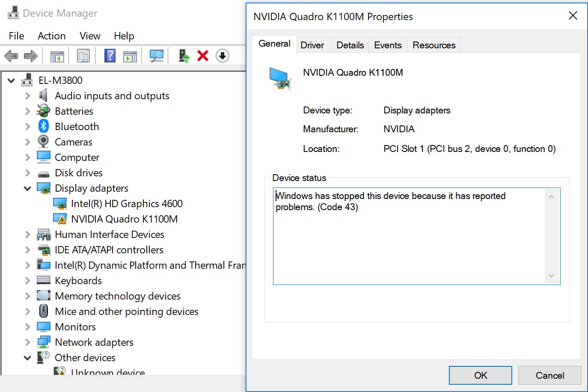Select the EL-M3800 computer name

[60, 80]
